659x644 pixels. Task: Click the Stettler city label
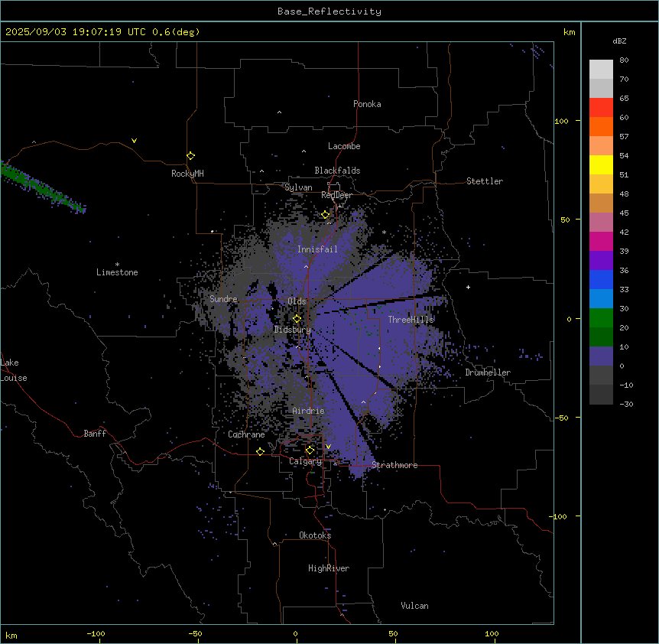click(485, 181)
